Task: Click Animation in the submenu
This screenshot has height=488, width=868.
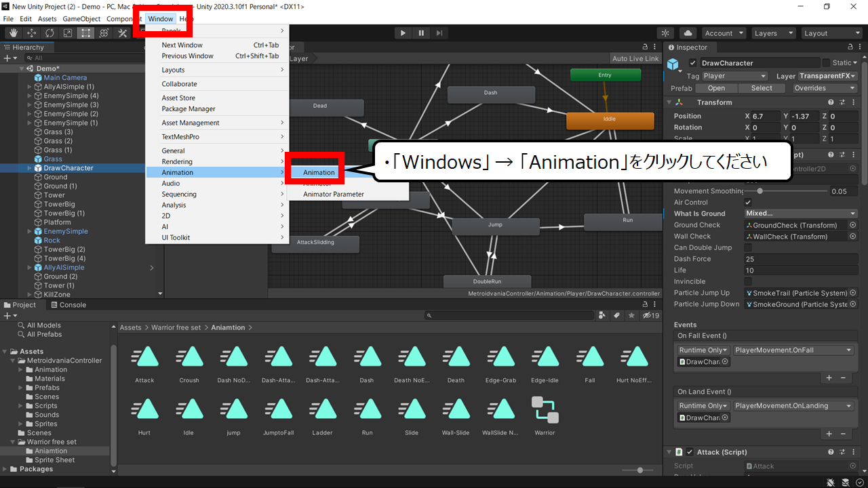Action: [x=319, y=172]
